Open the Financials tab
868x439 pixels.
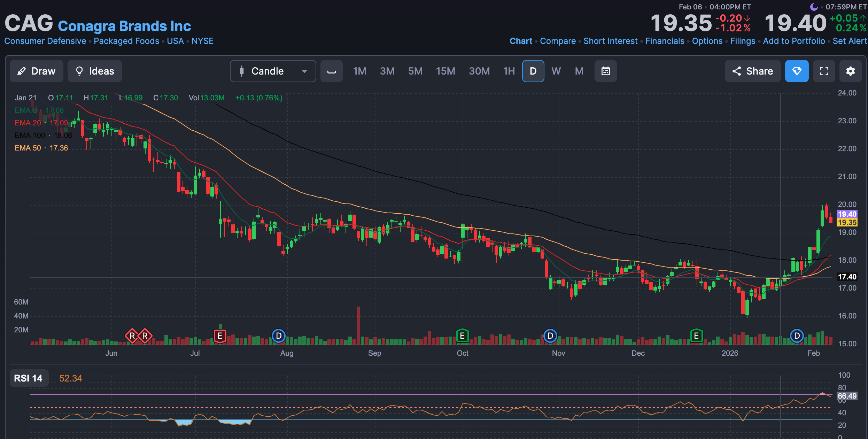point(665,41)
